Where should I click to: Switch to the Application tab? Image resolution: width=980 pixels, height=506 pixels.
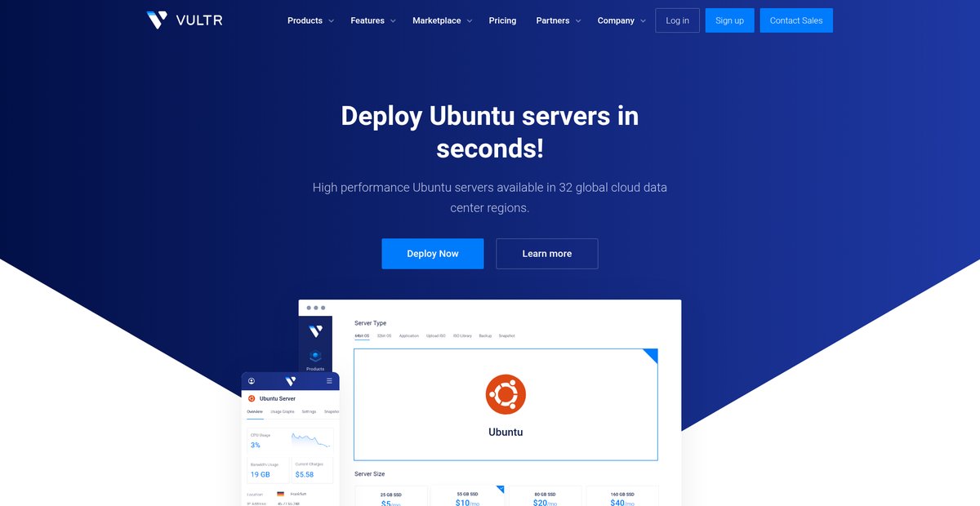pos(409,335)
